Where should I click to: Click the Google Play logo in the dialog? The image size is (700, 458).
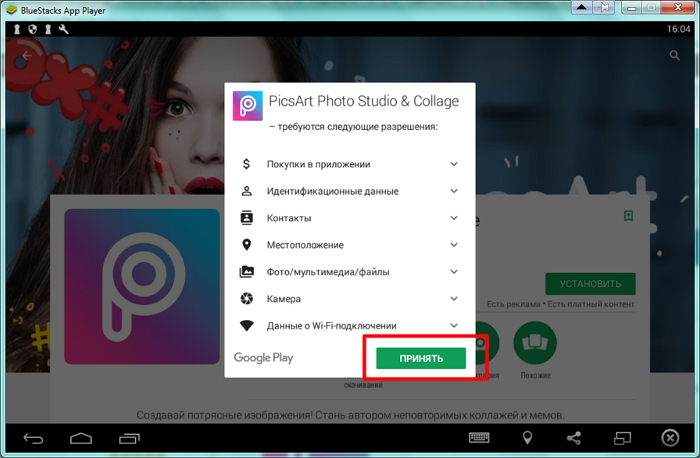click(x=263, y=358)
